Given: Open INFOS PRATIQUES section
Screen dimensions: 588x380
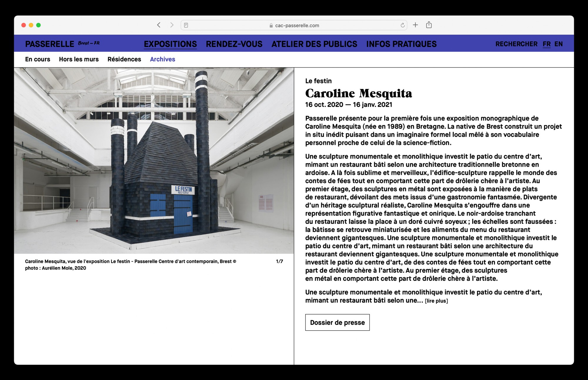Looking at the screenshot, I should click(x=401, y=44).
